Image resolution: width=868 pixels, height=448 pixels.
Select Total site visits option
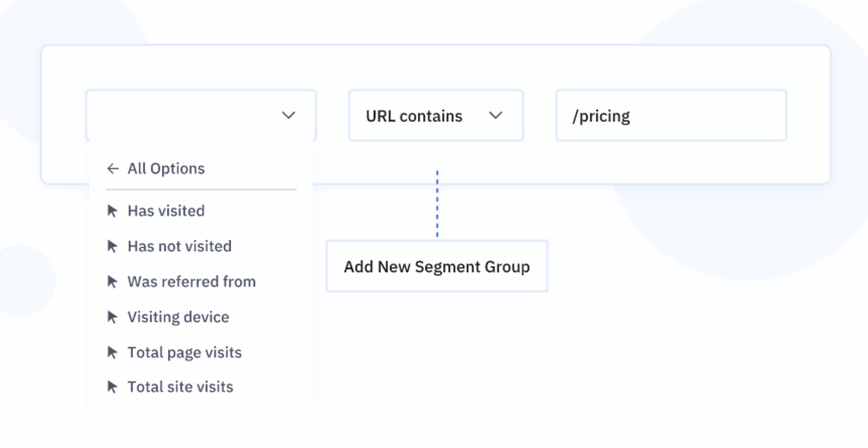pyautogui.click(x=180, y=387)
